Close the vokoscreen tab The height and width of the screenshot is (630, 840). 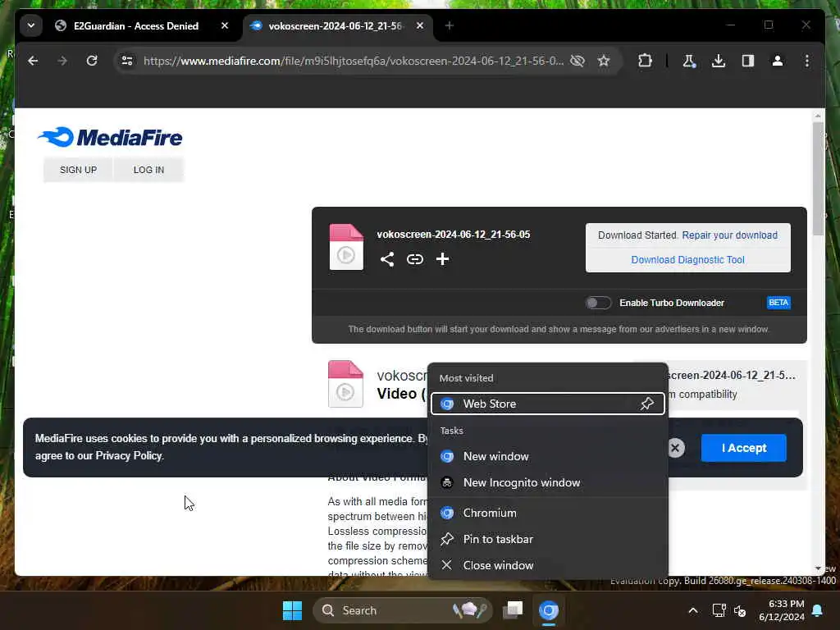click(420, 25)
